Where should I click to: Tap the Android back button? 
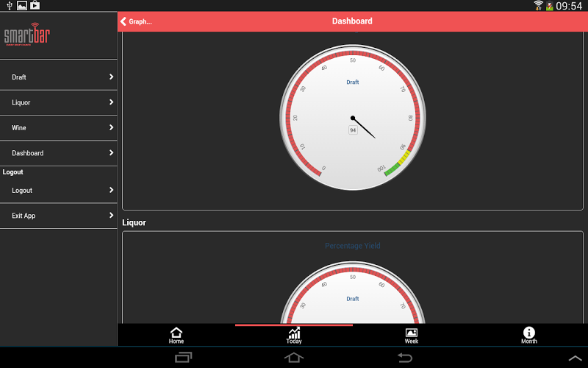[405, 357]
